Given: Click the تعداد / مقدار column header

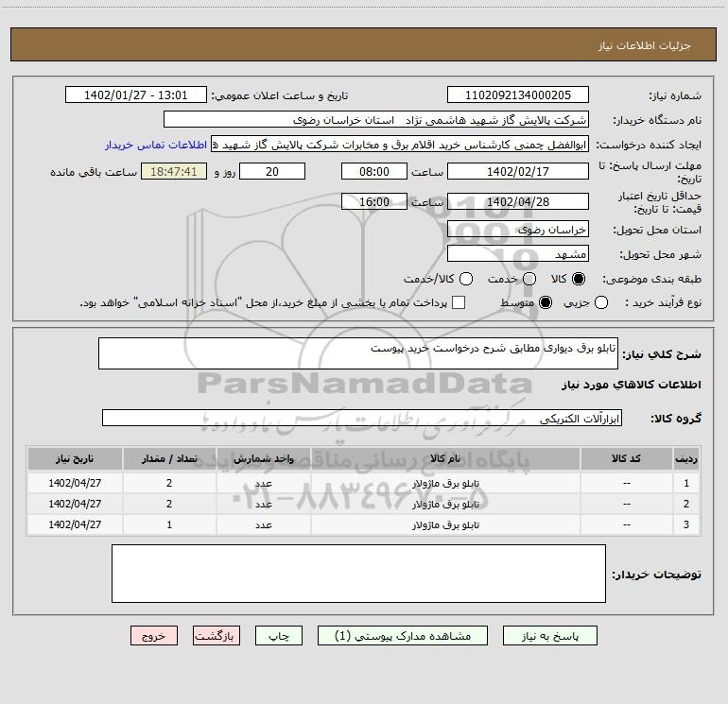Looking at the screenshot, I should [169, 459].
